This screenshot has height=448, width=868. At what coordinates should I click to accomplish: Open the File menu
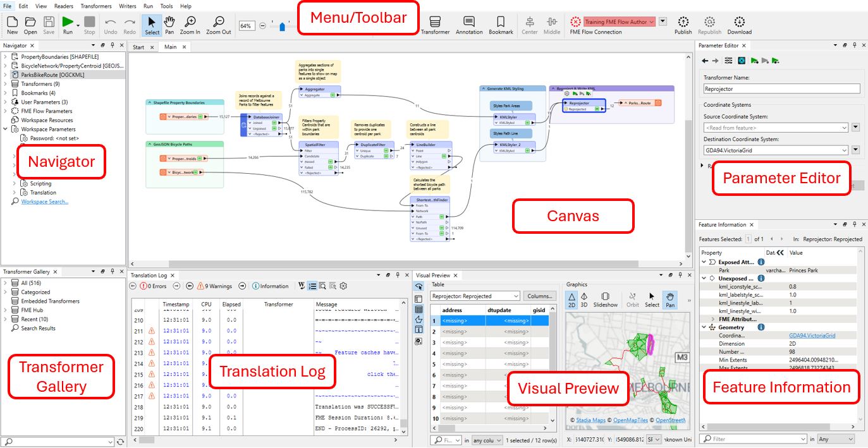click(x=7, y=6)
